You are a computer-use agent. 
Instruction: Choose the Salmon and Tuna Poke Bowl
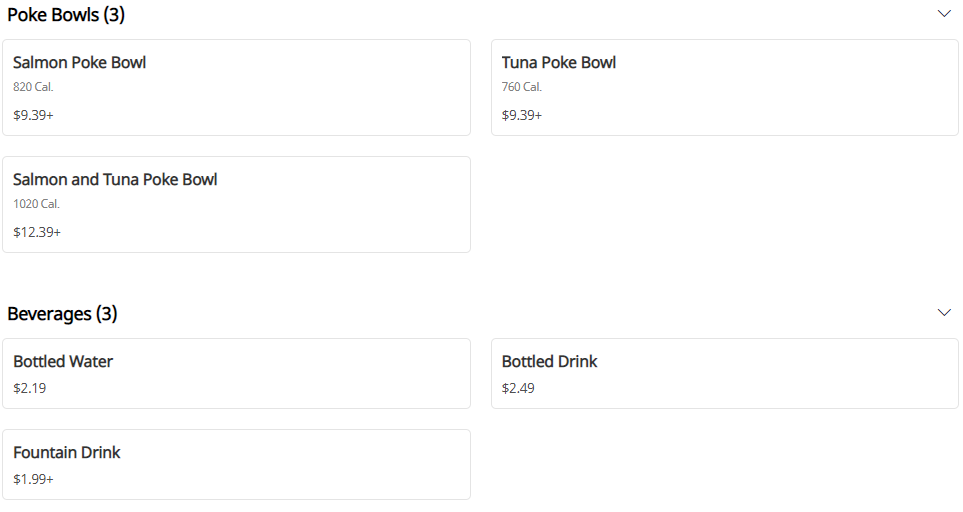115,180
